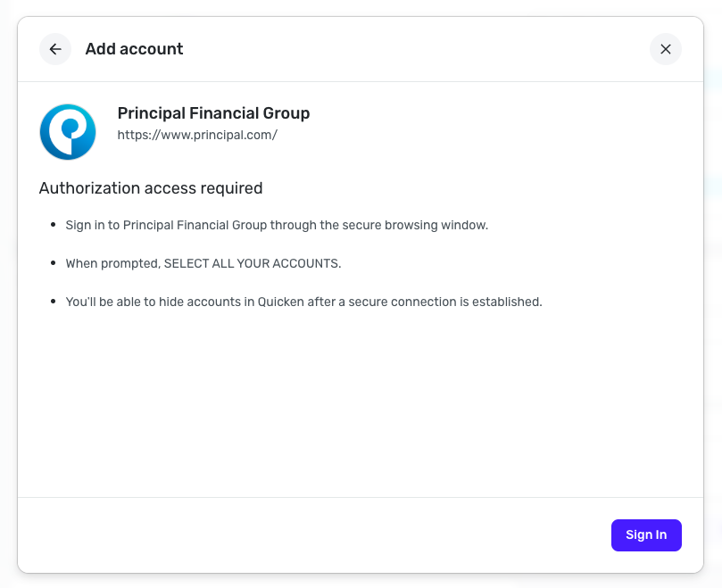722x588 pixels.
Task: Click the bullet beside the Sign in instruction
Action: click(x=54, y=225)
